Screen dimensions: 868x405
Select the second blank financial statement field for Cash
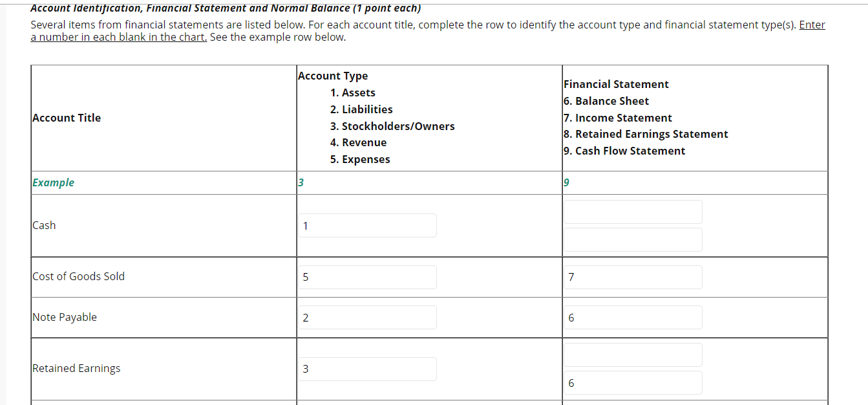point(632,239)
